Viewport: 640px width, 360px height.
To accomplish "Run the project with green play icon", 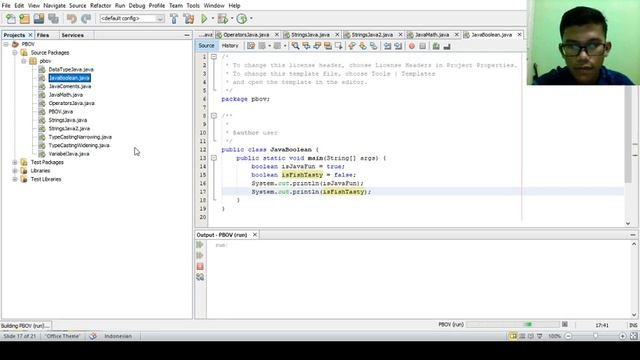I will click(204, 18).
